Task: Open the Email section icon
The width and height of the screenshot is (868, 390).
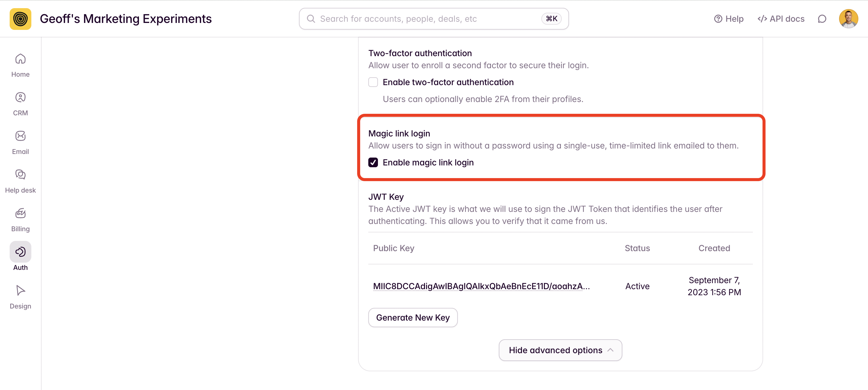Action: point(20,136)
